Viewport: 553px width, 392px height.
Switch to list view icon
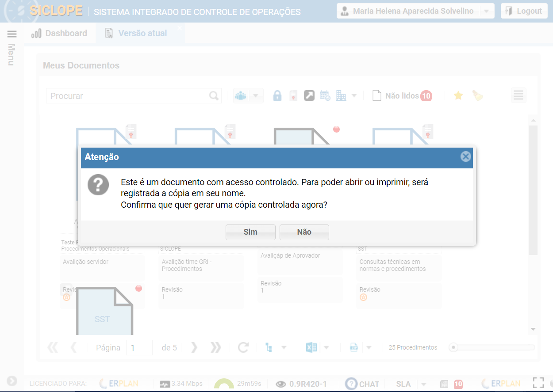(518, 95)
